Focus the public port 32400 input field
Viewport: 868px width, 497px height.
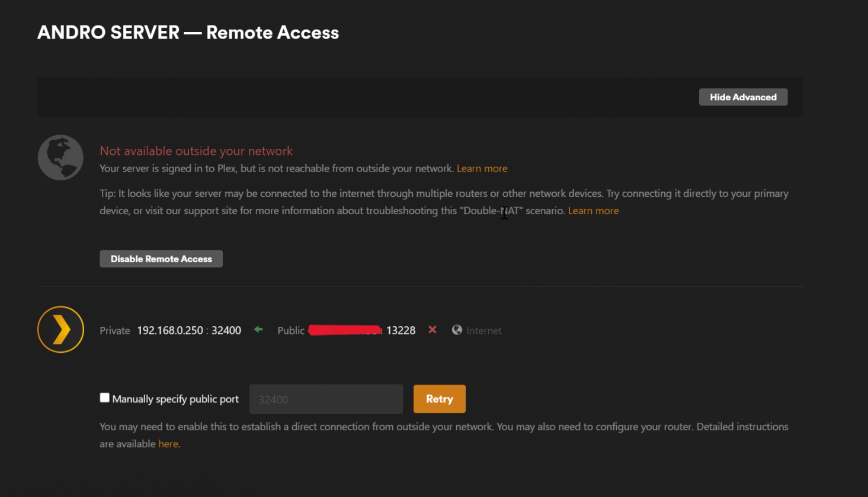tap(326, 399)
